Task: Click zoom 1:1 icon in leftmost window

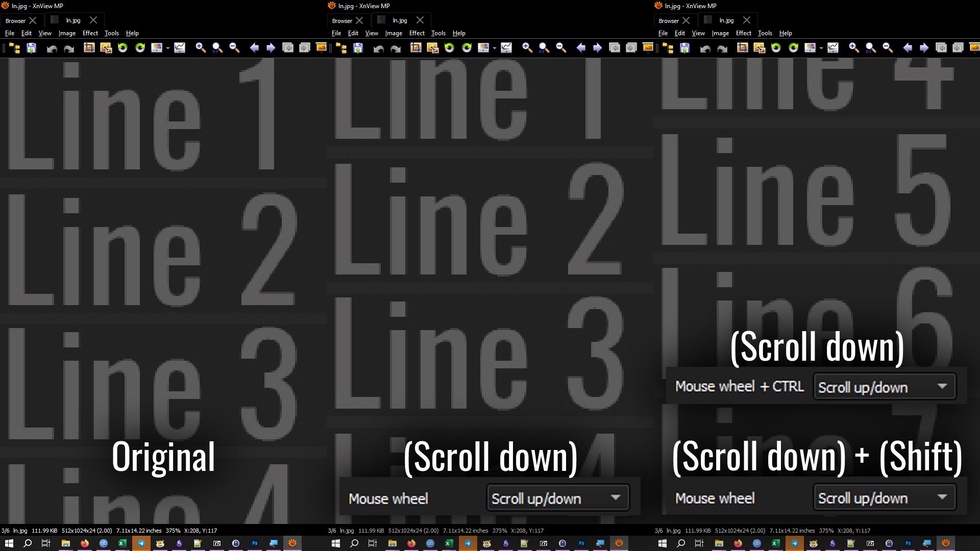Action: 217,48
